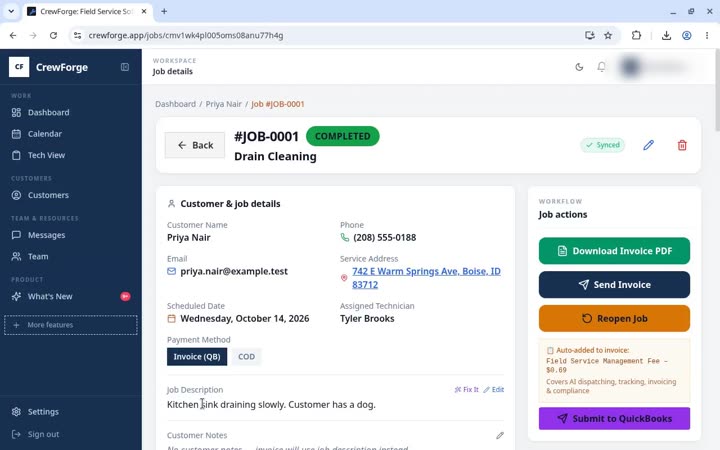Reload the page in the browser
Image resolution: width=720 pixels, height=450 pixels.
coord(53,35)
